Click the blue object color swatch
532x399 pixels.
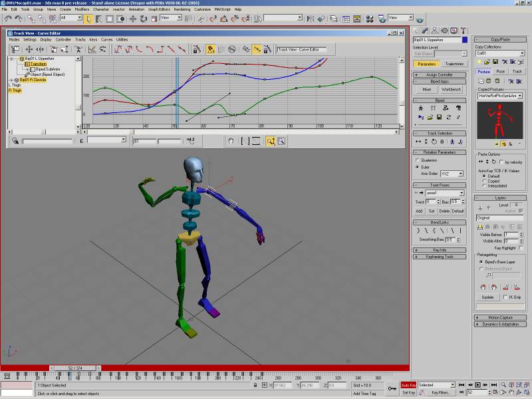point(465,41)
